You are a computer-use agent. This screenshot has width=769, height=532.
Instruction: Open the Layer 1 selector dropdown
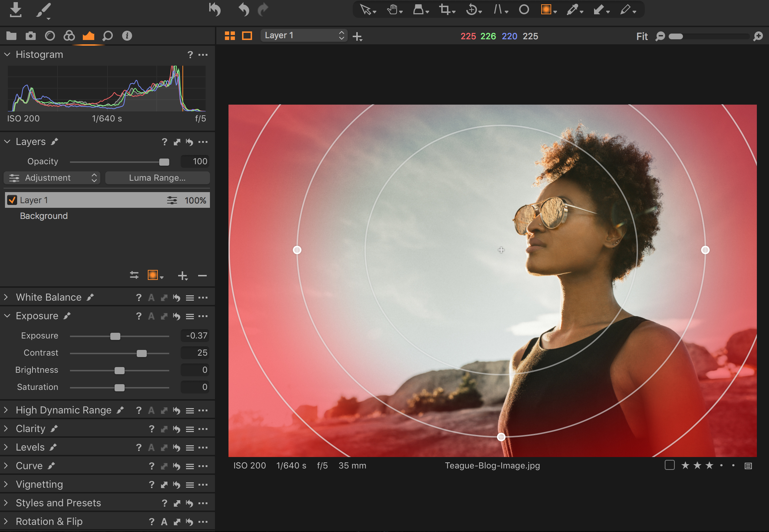pos(304,35)
